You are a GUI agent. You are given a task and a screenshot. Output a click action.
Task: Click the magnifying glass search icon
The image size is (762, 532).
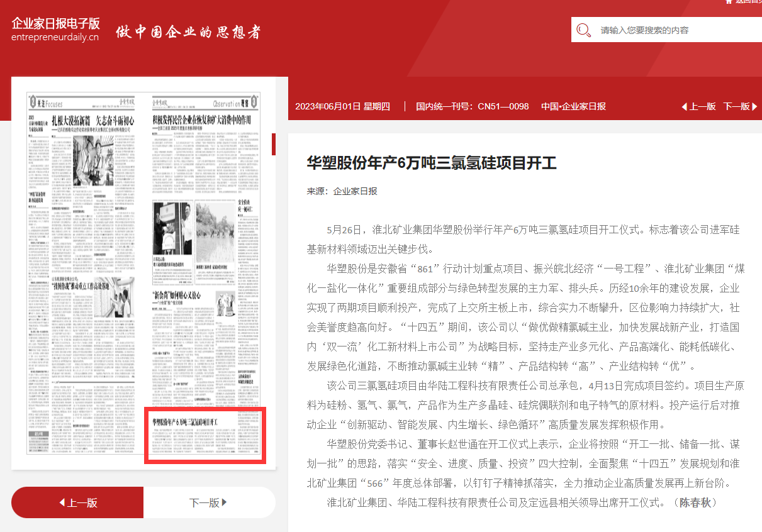pos(583,30)
